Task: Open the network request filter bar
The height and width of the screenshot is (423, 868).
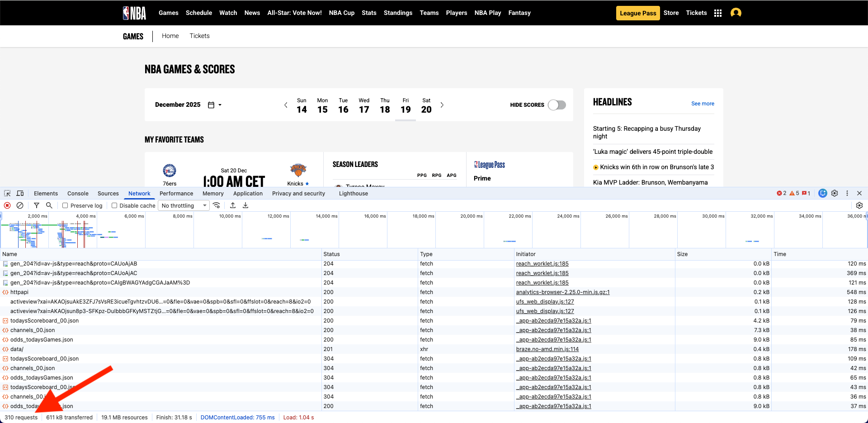Action: coord(37,205)
